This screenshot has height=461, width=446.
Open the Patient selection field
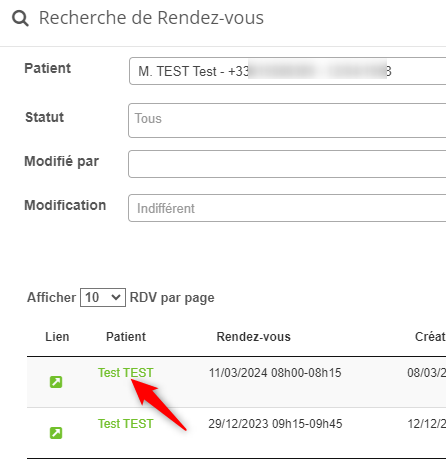coord(287,71)
